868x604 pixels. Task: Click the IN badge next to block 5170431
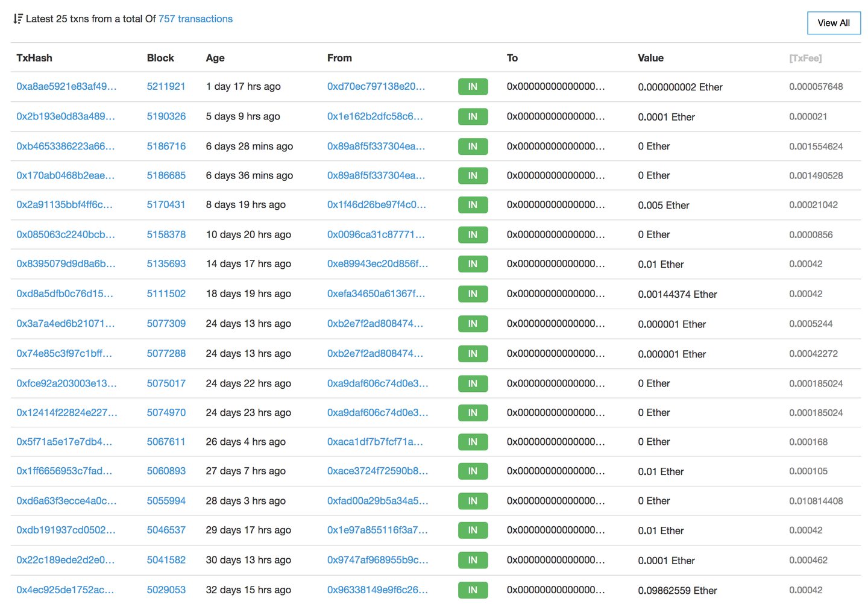point(473,205)
